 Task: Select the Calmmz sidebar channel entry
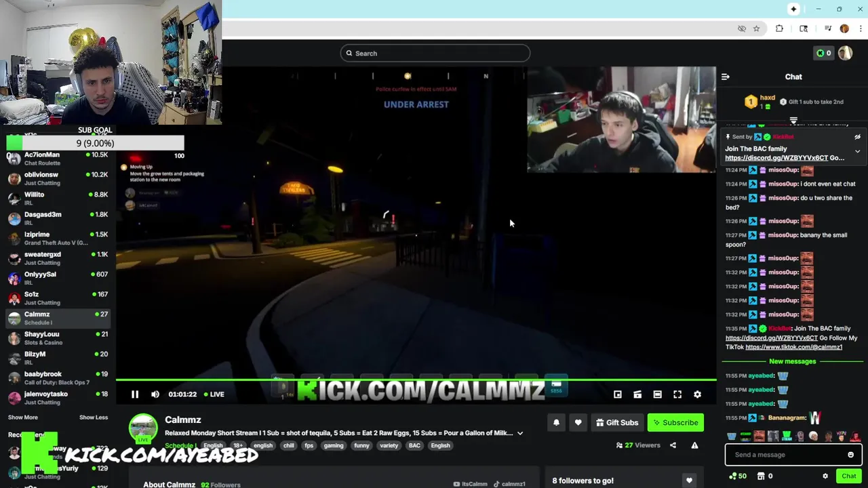[57, 318]
